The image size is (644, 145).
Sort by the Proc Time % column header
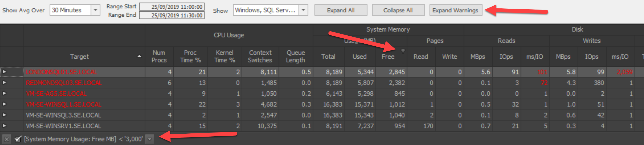tap(190, 56)
